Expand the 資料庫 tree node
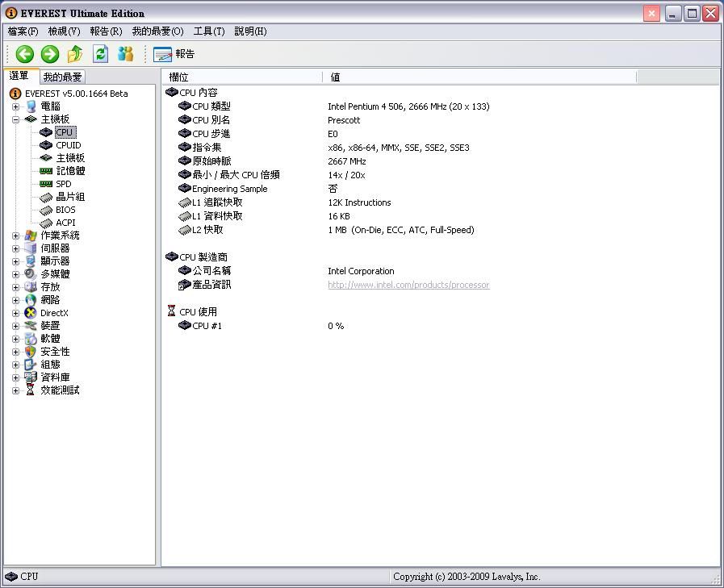724x588 pixels. pyautogui.click(x=15, y=378)
